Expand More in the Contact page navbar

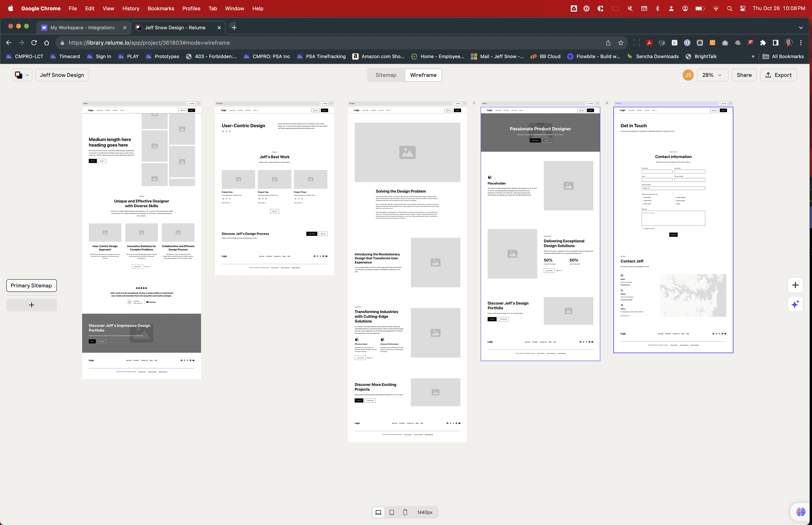[655, 110]
